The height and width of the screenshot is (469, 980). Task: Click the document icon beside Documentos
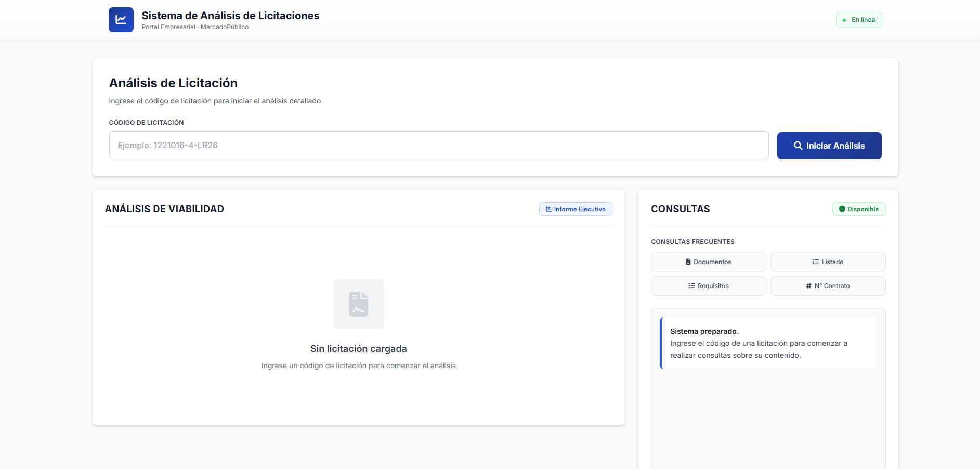click(688, 262)
